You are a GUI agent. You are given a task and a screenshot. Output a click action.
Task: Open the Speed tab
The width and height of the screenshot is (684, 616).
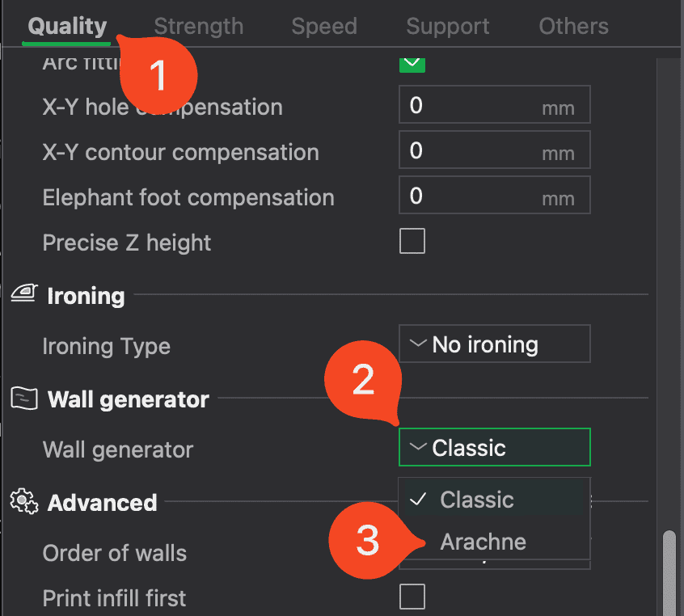click(x=324, y=27)
